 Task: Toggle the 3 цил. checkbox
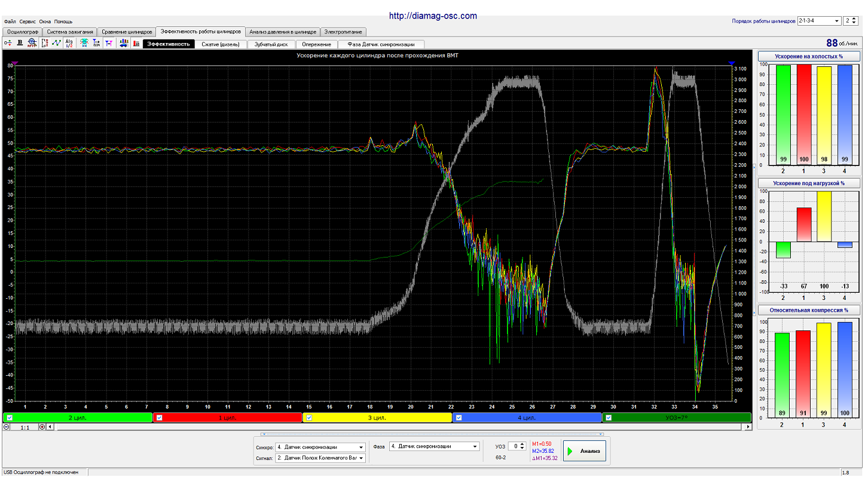point(309,418)
